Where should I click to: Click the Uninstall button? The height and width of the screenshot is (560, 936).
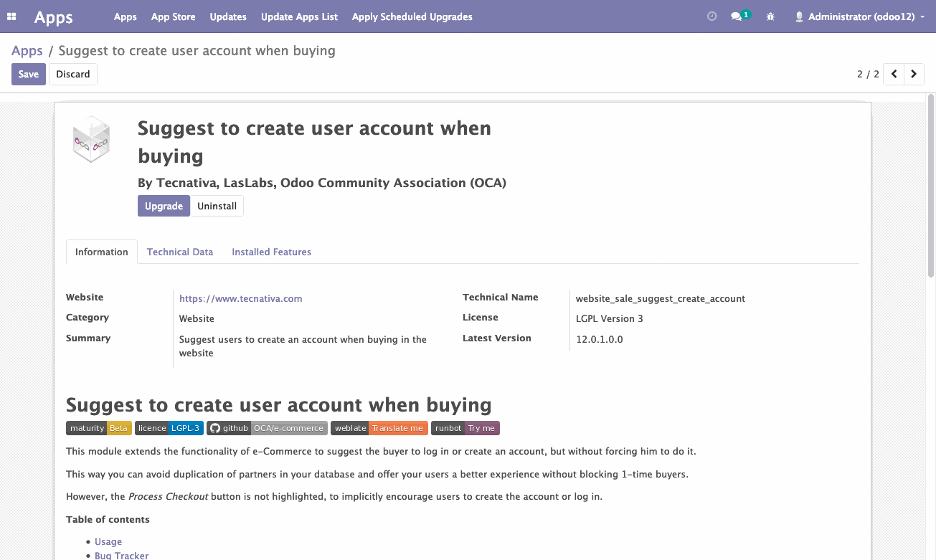click(x=217, y=206)
